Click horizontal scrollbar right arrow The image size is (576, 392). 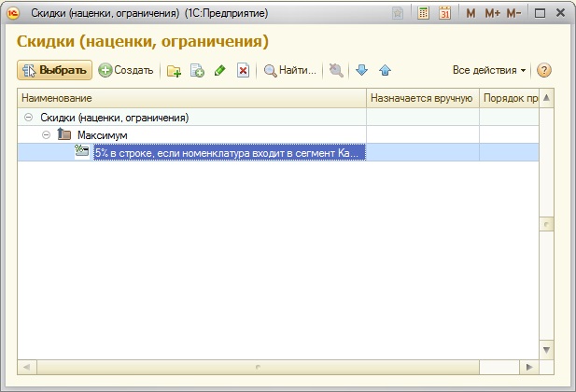point(530,369)
